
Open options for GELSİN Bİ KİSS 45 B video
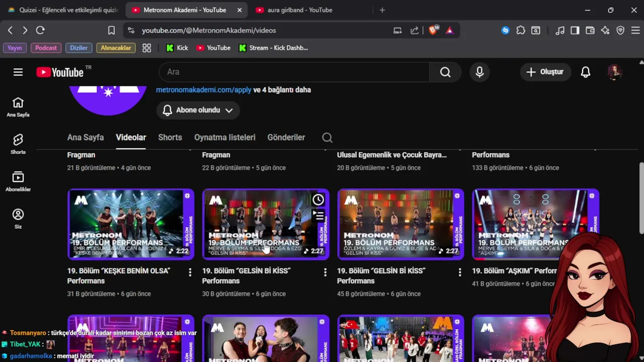tap(459, 272)
